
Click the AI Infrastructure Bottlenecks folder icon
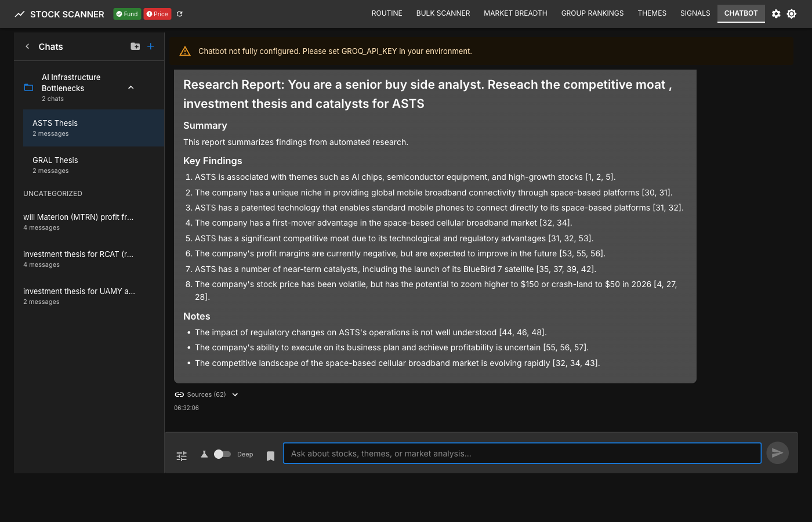(x=28, y=88)
